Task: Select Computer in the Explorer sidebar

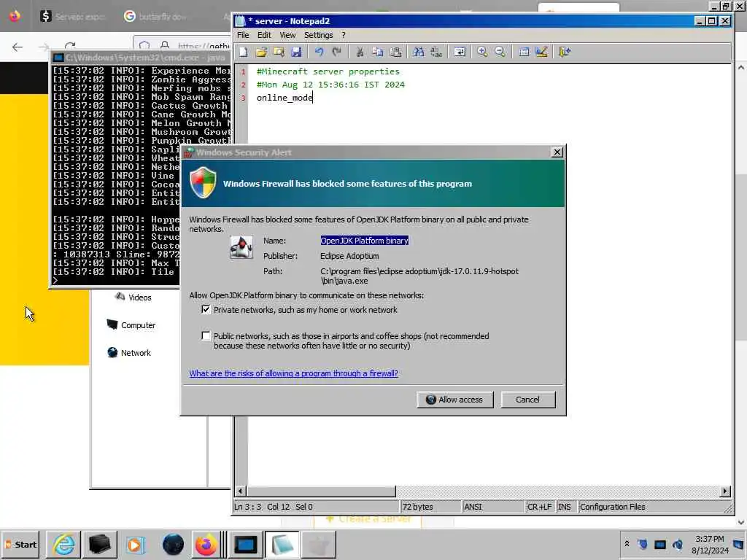Action: [131, 324]
